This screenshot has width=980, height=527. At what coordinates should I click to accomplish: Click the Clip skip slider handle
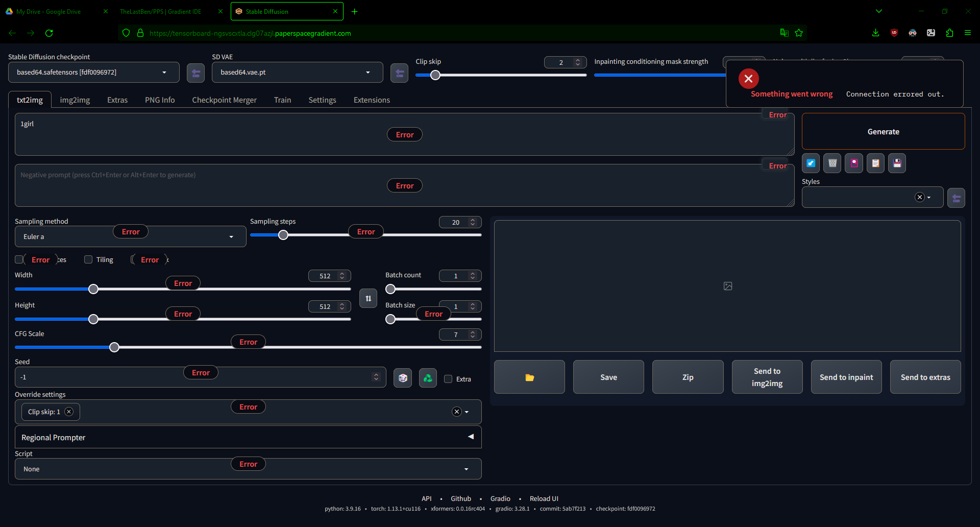point(435,75)
